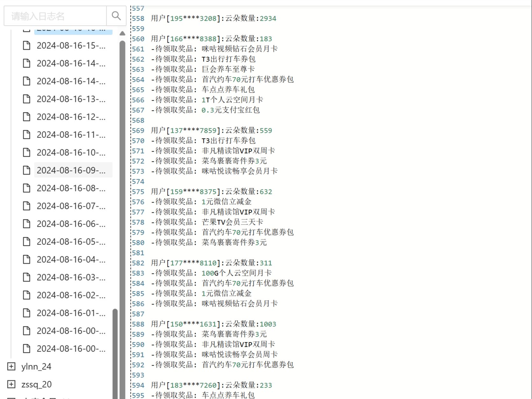This screenshot has width=532, height=399.
Task: Expand the zssq_20 folder node
Action: (11, 384)
